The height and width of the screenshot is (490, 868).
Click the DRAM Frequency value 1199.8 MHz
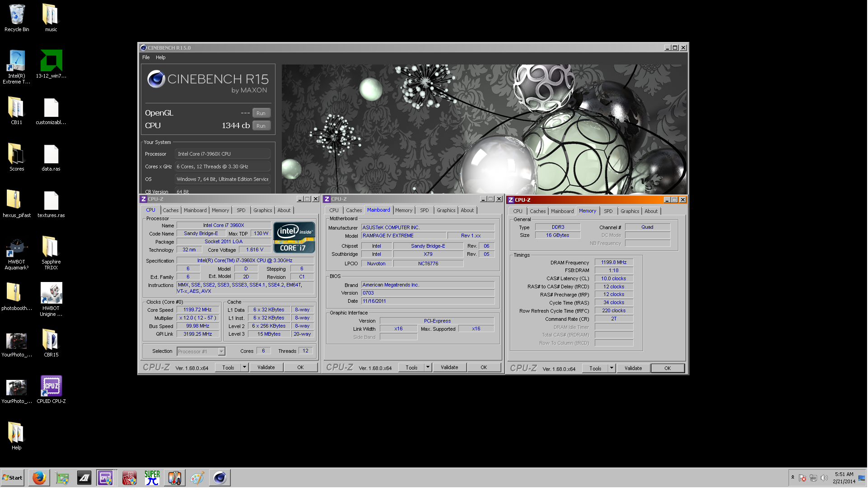[x=614, y=262]
